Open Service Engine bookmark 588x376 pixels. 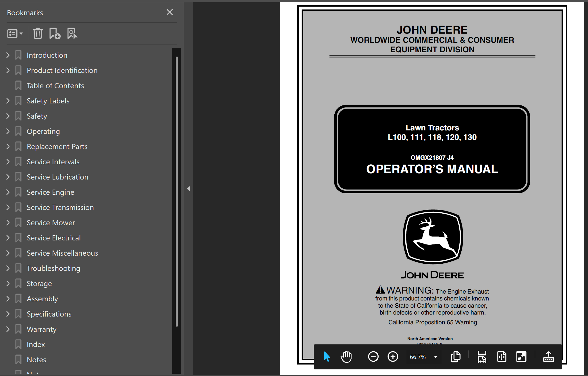pyautogui.click(x=50, y=192)
